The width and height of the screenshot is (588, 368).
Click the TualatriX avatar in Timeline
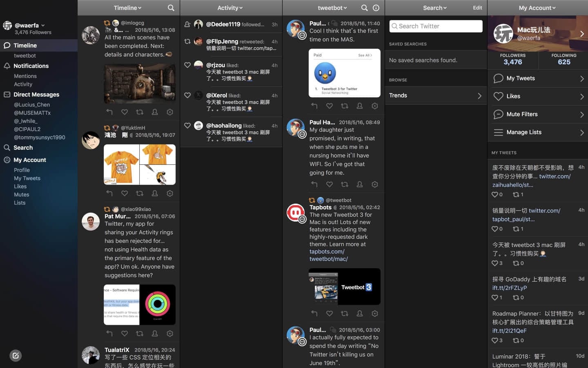91,355
